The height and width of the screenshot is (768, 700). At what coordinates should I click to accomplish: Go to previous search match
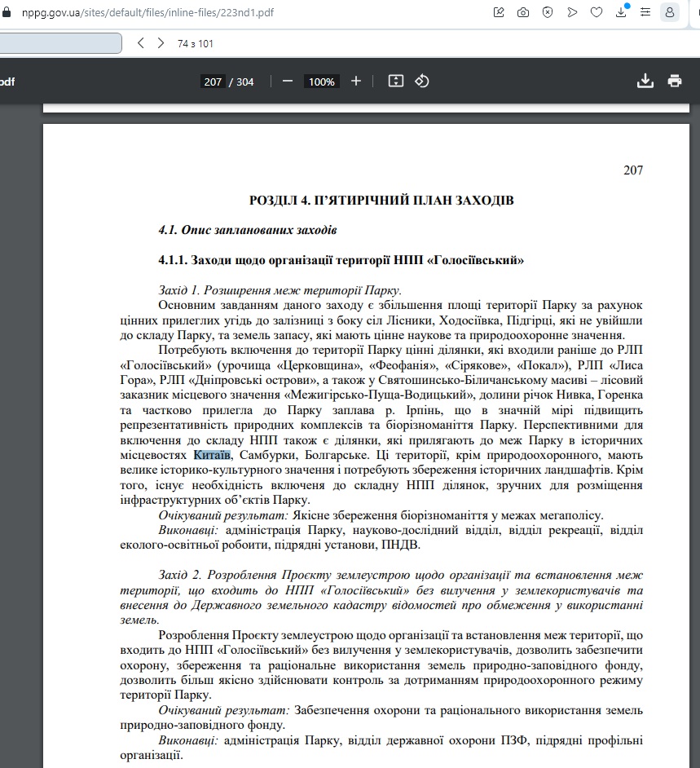point(141,43)
